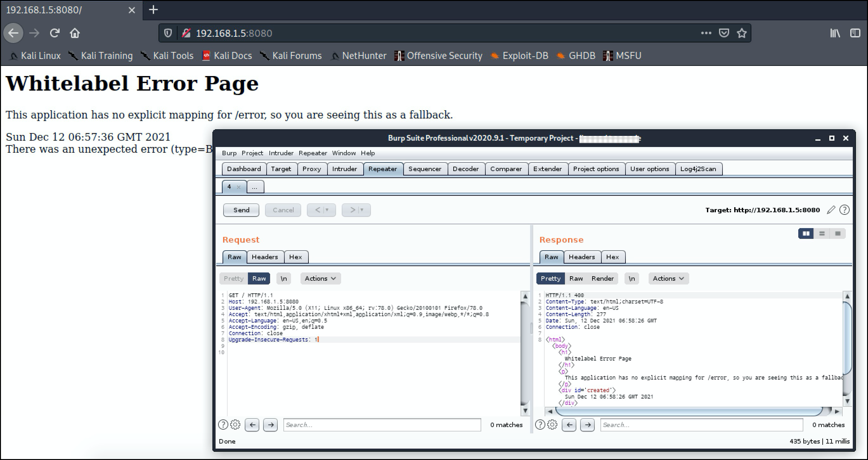Click response search settings gear icon

pos(552,425)
